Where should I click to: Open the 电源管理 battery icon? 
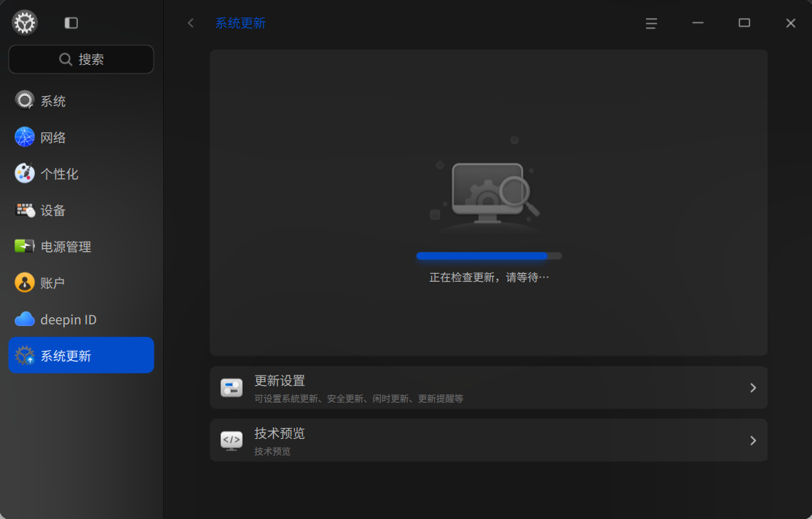point(24,246)
